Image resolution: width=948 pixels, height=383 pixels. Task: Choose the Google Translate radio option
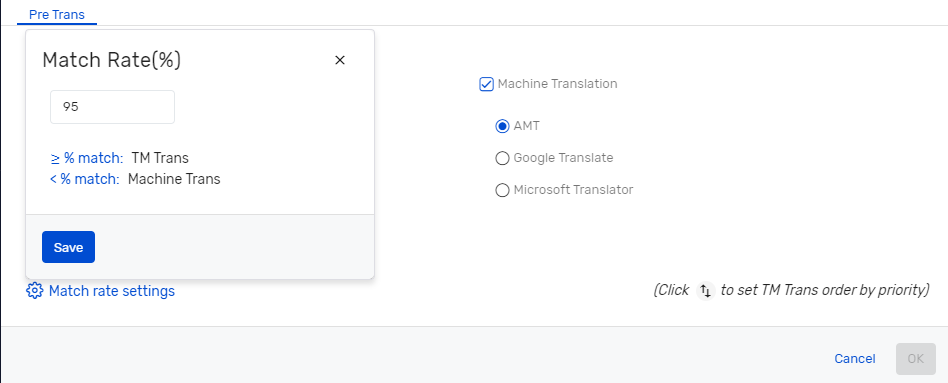tap(502, 159)
